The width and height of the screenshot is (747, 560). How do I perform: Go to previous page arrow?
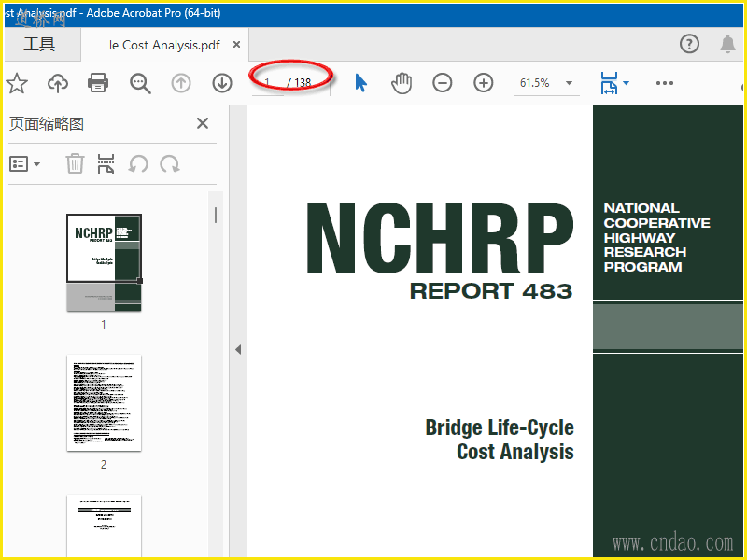(181, 83)
